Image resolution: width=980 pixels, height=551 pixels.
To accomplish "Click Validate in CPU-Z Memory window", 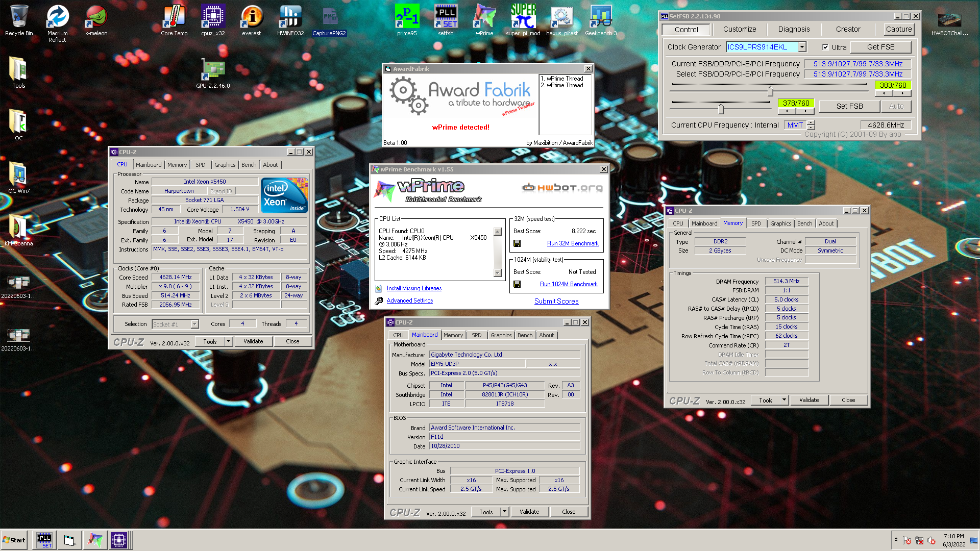I will [809, 400].
